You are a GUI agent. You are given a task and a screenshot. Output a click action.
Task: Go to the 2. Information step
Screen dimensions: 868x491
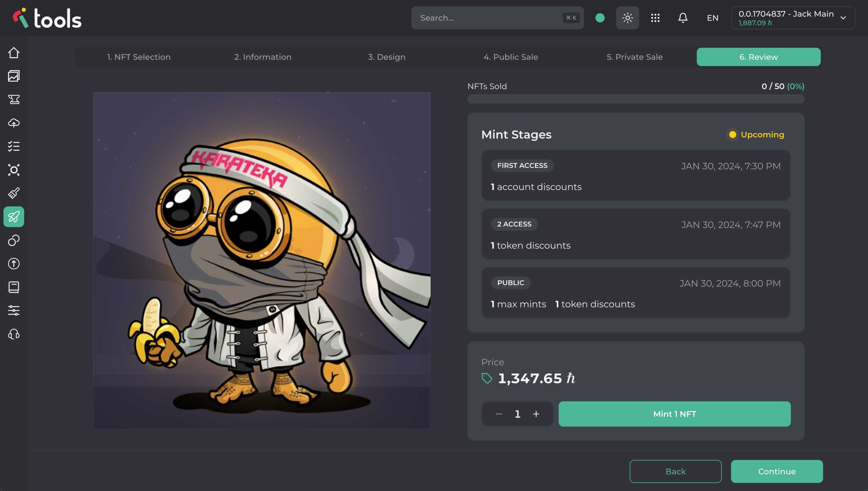pos(263,57)
